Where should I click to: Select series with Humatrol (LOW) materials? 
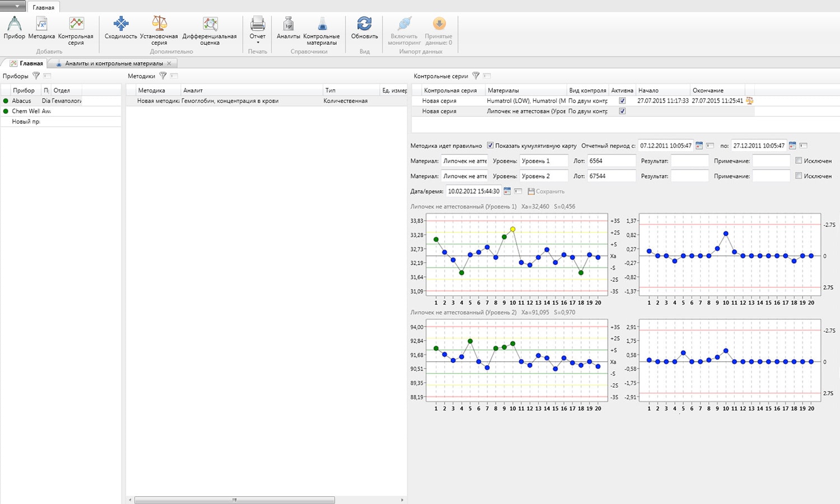tap(582, 101)
